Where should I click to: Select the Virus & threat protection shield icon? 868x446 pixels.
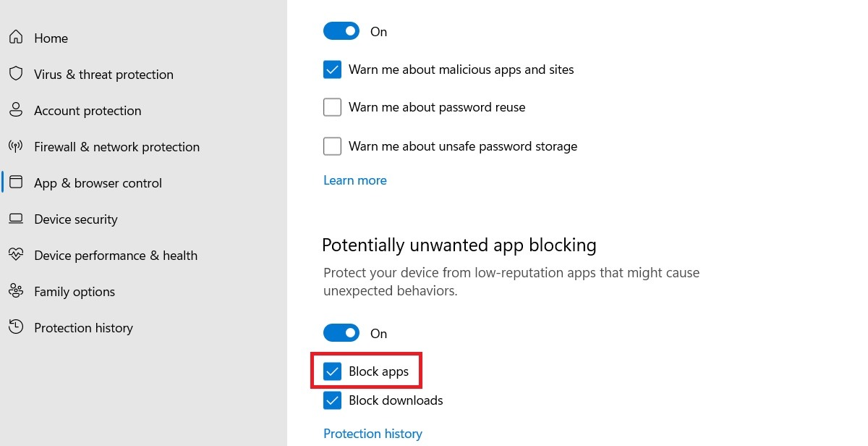tap(17, 74)
